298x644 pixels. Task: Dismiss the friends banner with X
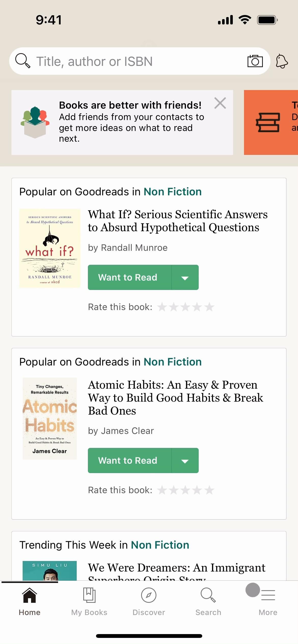tap(220, 103)
